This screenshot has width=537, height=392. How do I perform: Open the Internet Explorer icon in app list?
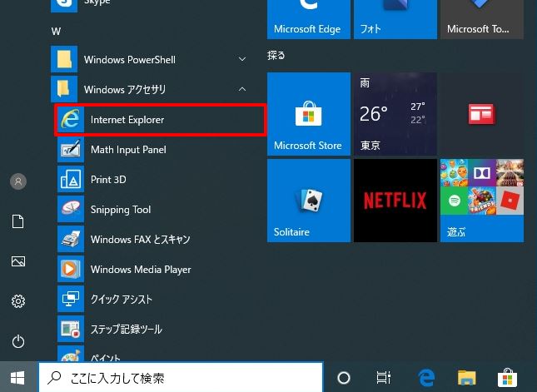pos(71,120)
